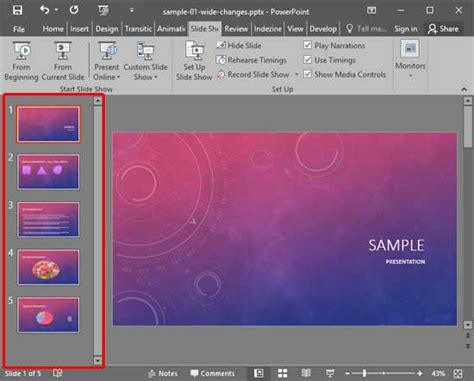Click the Hide Slide button
This screenshot has height=381, width=474.
pyautogui.click(x=239, y=45)
